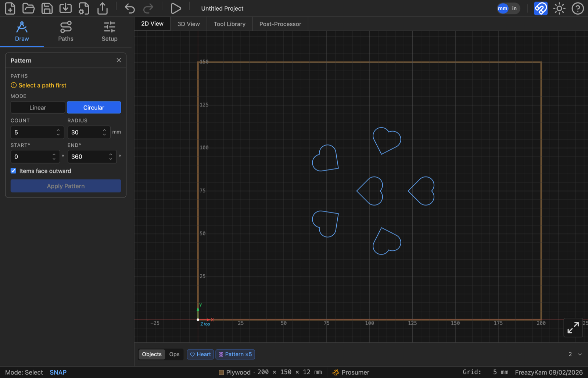
Task: Adjust Count value with stepper arrows
Action: 58,132
